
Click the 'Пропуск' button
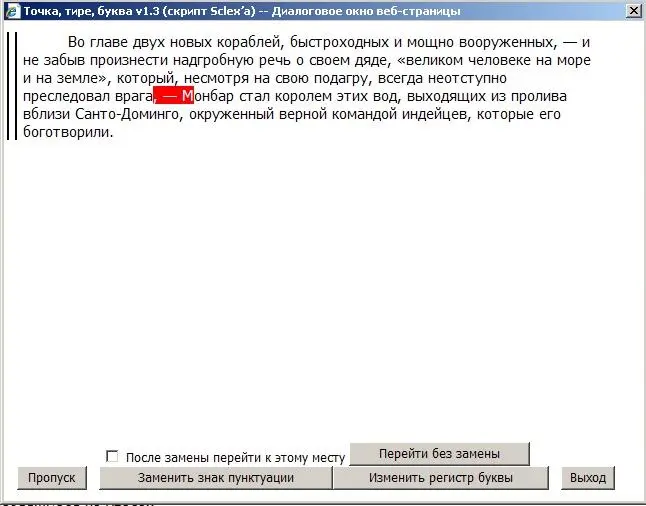52,478
